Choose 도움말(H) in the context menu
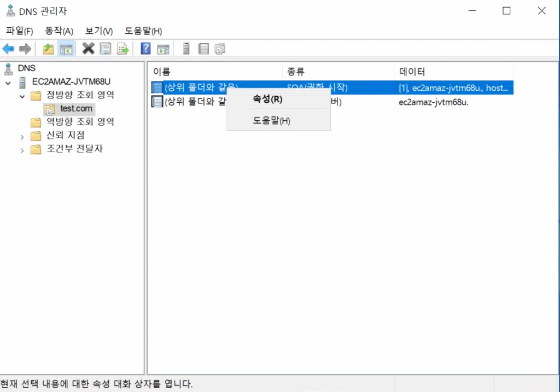This screenshot has height=392, width=560. (271, 121)
